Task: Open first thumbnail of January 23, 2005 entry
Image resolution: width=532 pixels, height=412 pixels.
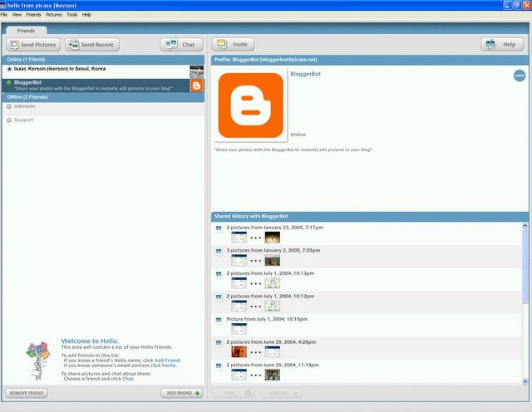Action: (x=239, y=238)
